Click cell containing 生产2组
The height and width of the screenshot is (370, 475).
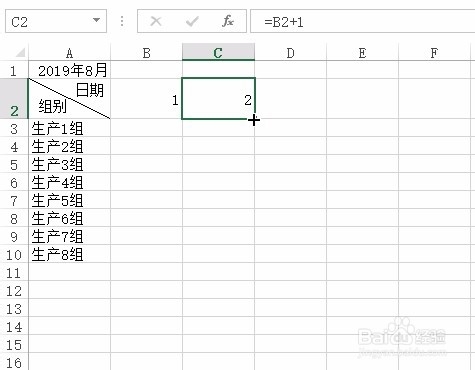69,146
